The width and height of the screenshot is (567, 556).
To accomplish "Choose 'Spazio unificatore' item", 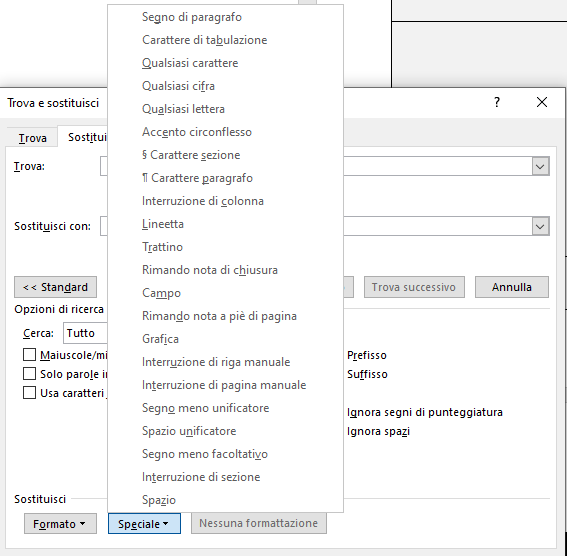I will click(225, 431).
